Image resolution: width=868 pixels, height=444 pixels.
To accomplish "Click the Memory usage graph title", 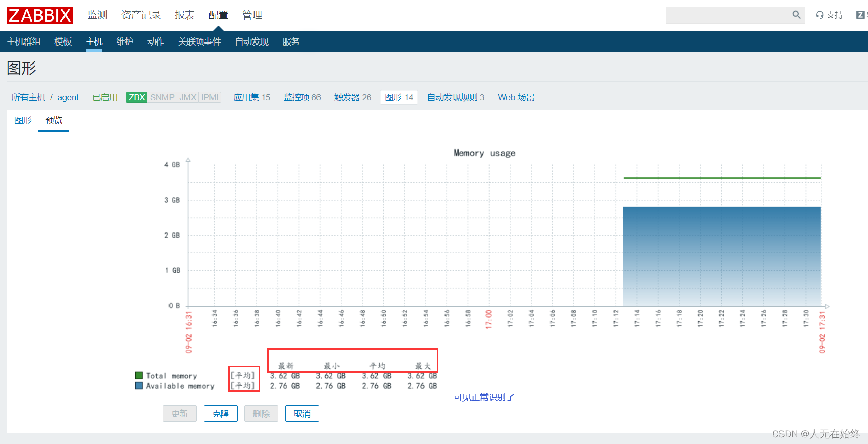I will (x=484, y=153).
